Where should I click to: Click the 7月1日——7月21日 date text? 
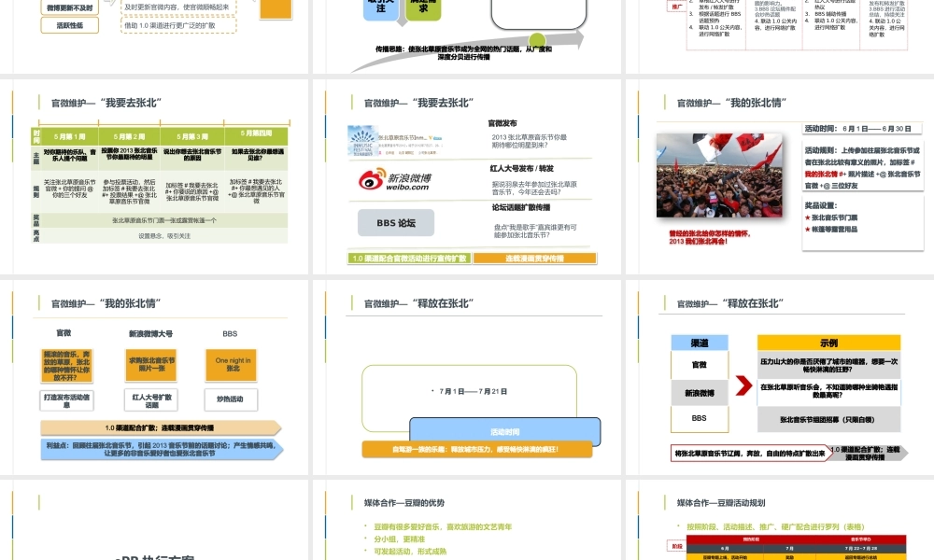473,392
